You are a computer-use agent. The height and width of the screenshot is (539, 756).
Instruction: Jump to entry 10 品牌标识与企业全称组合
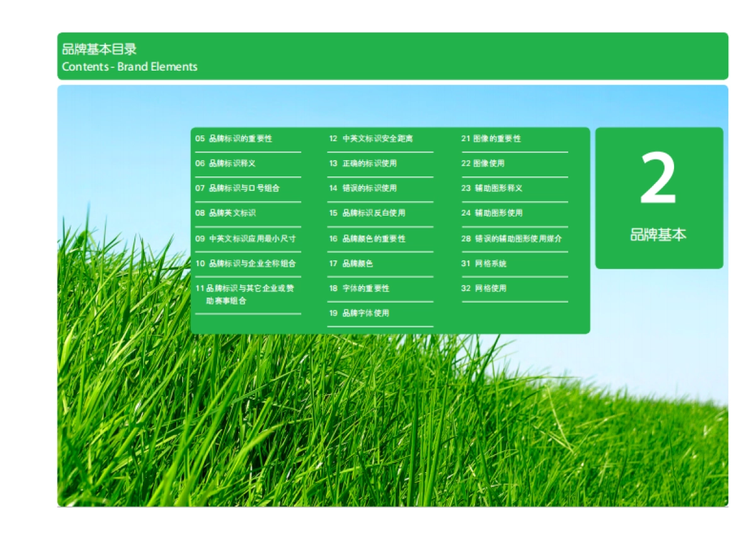[246, 264]
